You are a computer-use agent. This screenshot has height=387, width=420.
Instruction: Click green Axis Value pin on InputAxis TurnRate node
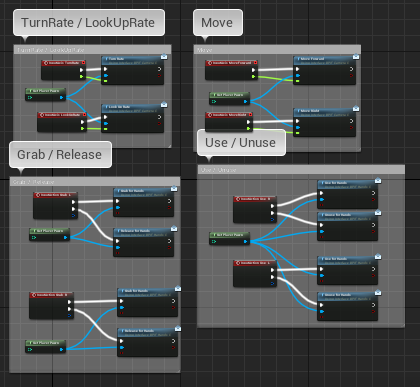(82, 77)
